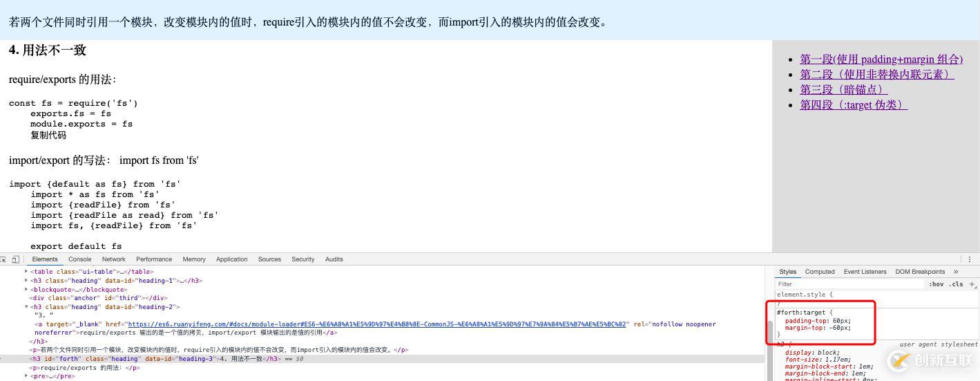The width and height of the screenshot is (980, 381).
Task: Follow link 第一段(使用 padding+margin 组合)
Action: [x=881, y=59]
